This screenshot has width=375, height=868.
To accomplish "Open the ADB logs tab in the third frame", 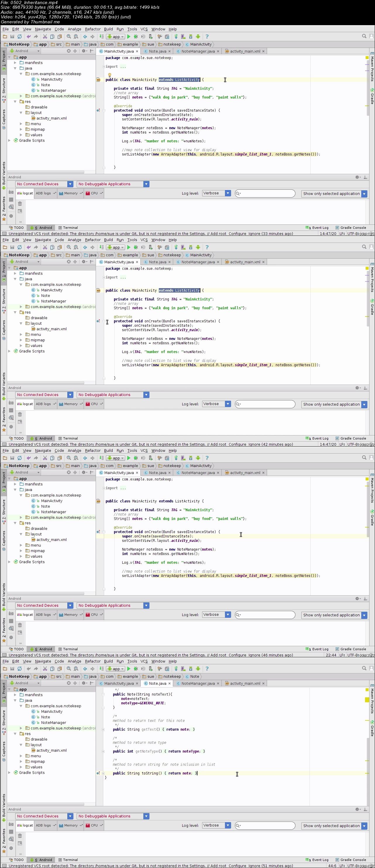I will (x=46, y=614).
